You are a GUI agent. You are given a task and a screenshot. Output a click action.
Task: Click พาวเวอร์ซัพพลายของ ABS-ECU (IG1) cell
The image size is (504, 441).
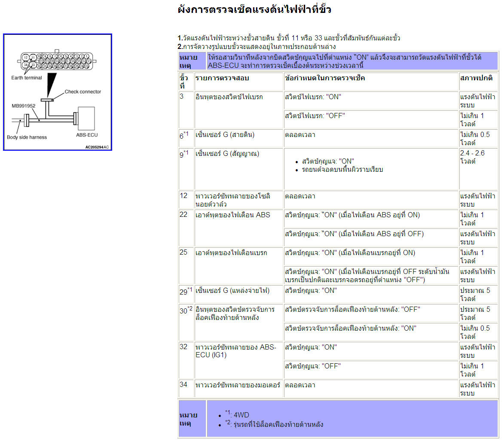[239, 360]
